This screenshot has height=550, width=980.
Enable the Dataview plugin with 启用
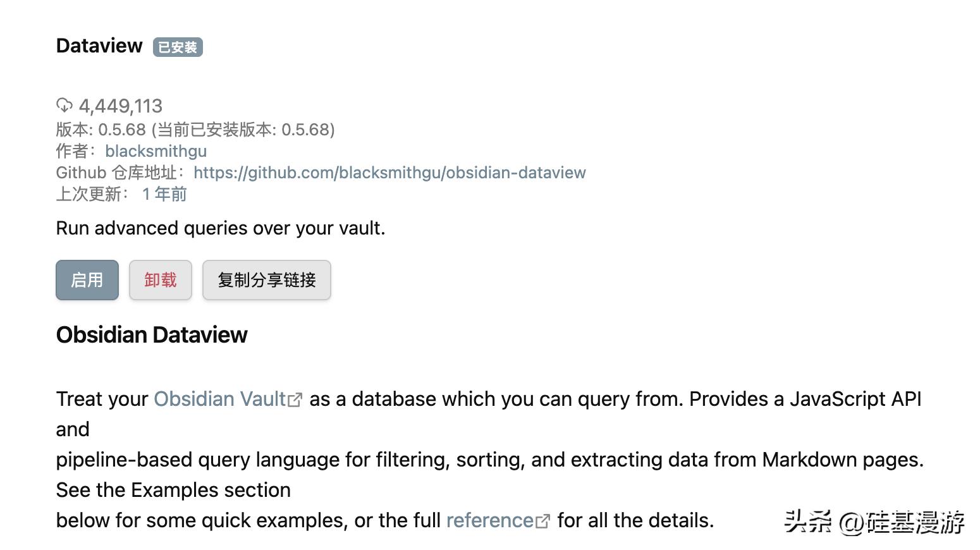[x=87, y=280]
